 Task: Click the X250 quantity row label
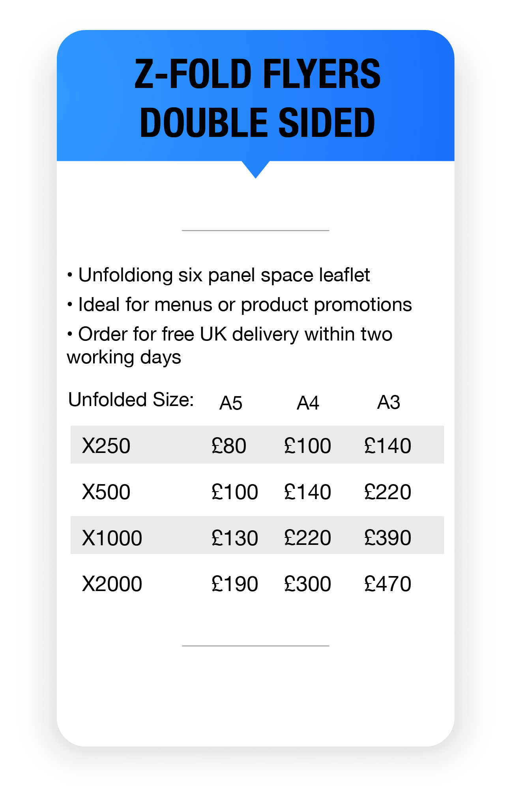click(x=106, y=446)
